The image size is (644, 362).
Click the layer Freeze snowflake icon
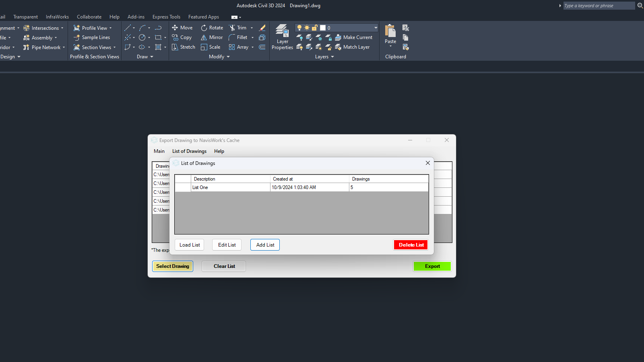(x=319, y=37)
